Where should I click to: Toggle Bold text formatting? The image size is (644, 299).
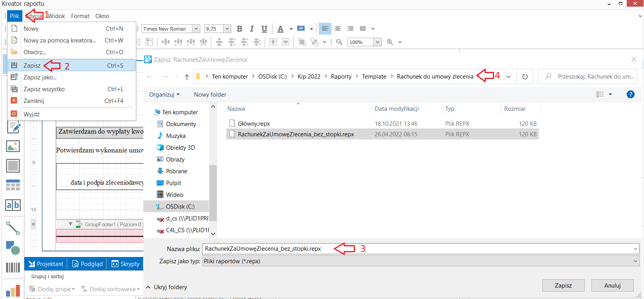click(x=240, y=29)
